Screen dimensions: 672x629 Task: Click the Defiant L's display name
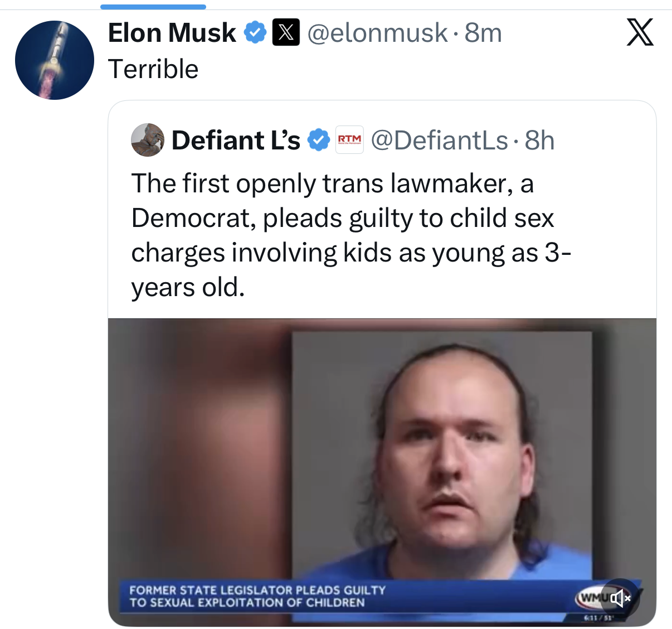[x=236, y=140]
